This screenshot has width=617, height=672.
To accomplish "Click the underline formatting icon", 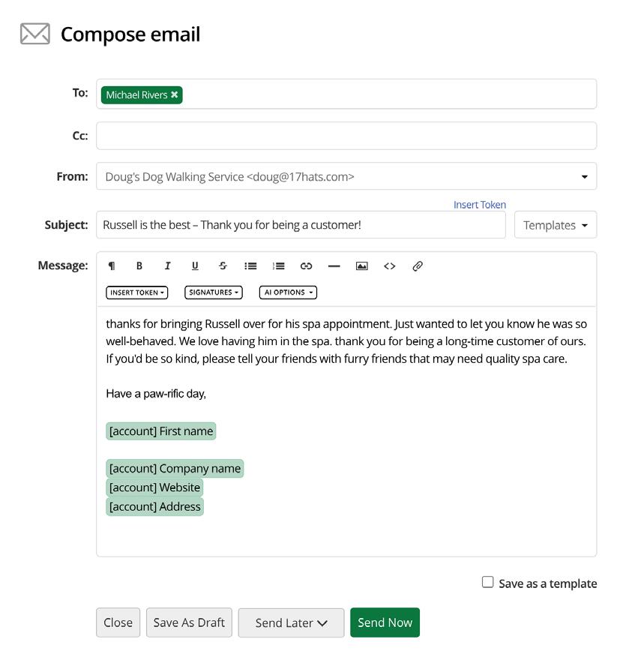I will [195, 265].
